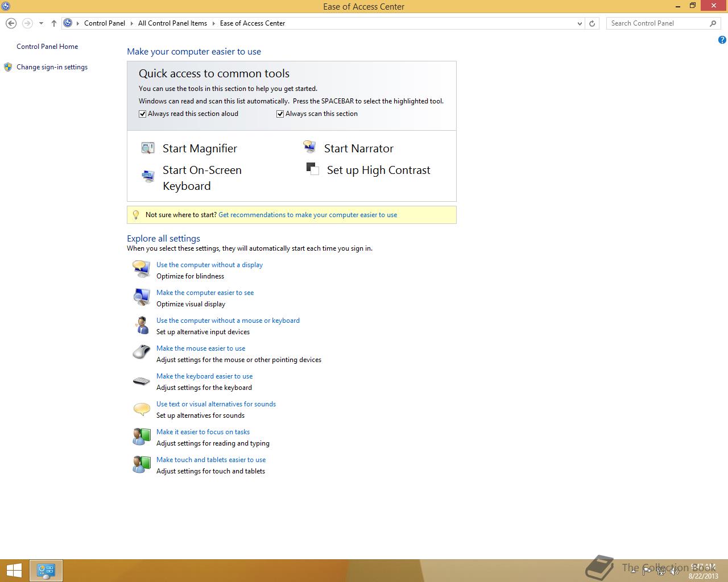Click the monitor icon for easier to see
The height and width of the screenshot is (582, 728).
click(141, 297)
